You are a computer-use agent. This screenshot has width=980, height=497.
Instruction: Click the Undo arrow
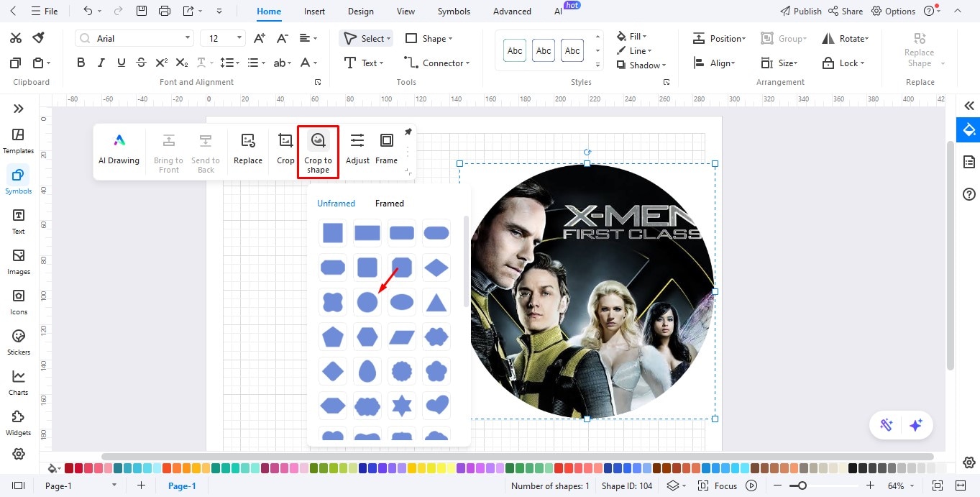[88, 11]
